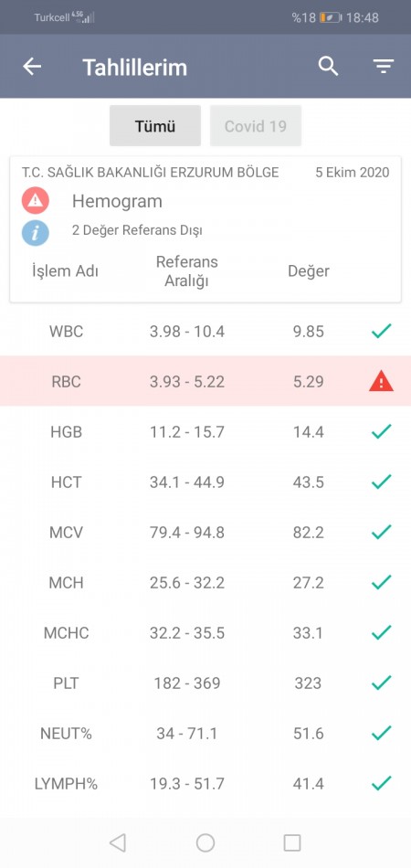The image size is (411, 868).
Task: Open the filter options icon
Action: pos(383,67)
